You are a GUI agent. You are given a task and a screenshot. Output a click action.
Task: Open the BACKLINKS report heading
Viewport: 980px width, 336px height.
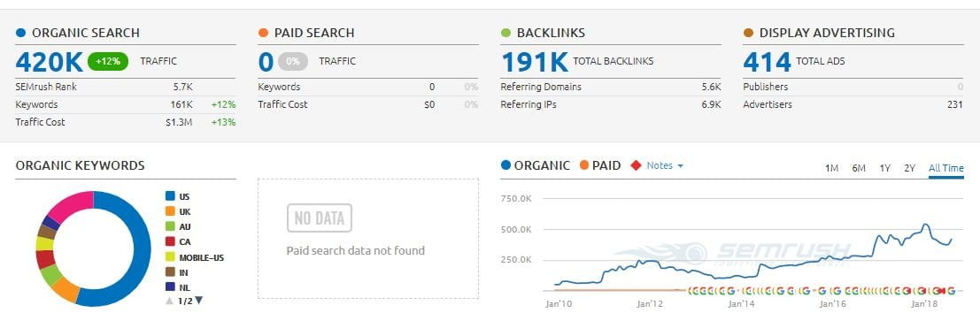pos(551,33)
